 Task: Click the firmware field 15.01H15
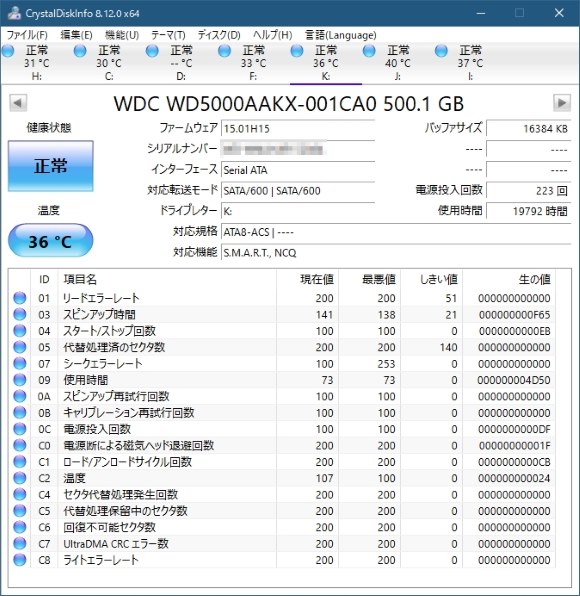point(298,128)
